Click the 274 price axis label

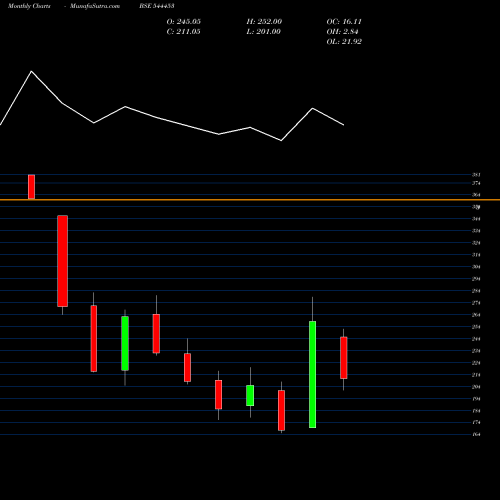pyautogui.click(x=476, y=303)
